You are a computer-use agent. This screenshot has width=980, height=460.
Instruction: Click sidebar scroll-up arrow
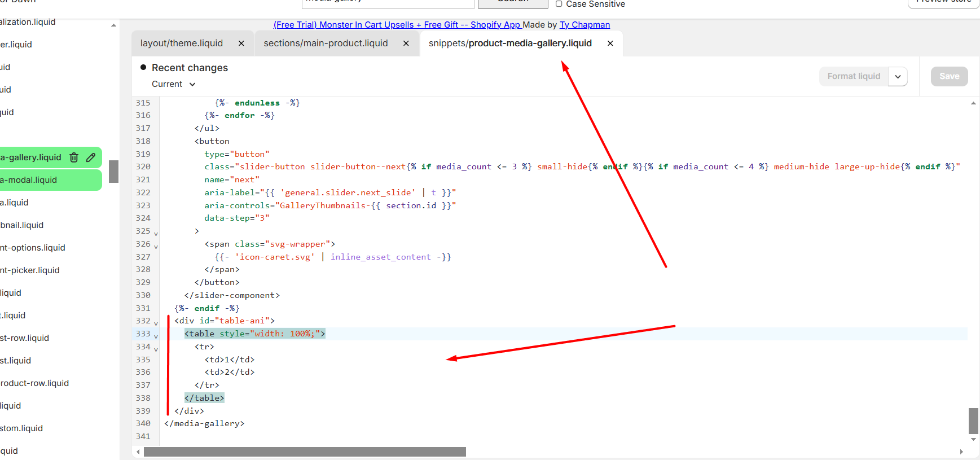[x=113, y=25]
